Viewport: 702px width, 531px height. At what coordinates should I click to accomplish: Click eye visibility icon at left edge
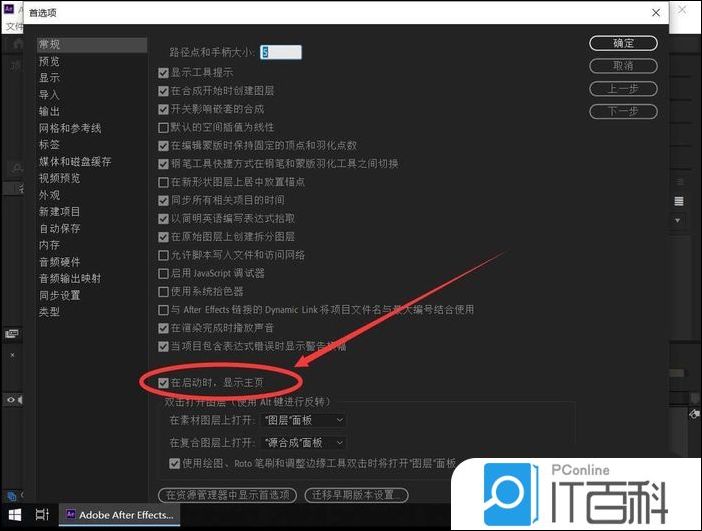click(11, 400)
